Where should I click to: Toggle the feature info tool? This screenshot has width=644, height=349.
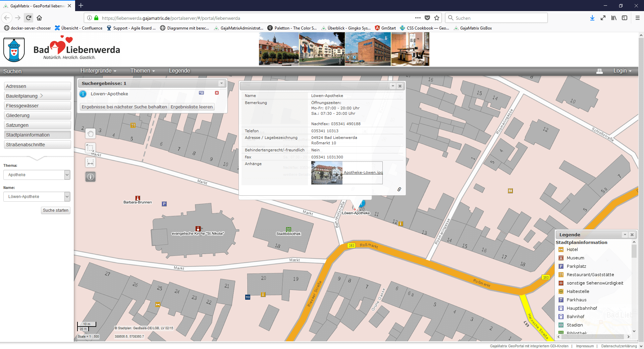(91, 177)
